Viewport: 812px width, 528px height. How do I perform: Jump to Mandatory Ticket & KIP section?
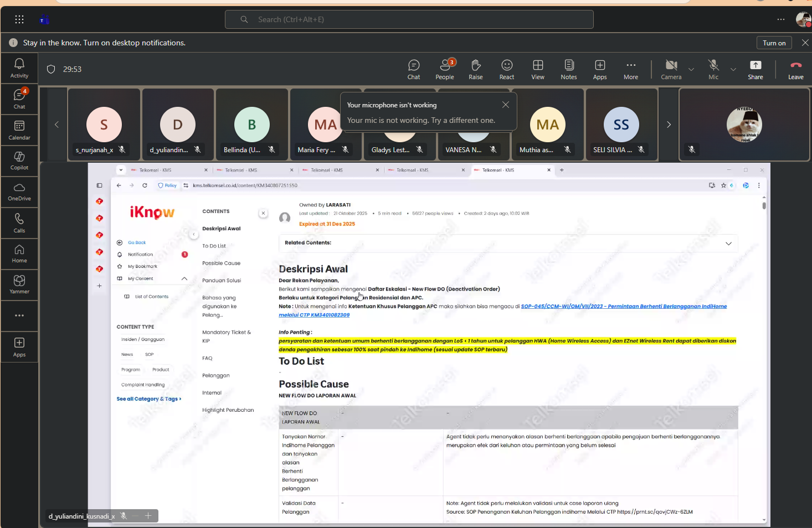pos(227,337)
